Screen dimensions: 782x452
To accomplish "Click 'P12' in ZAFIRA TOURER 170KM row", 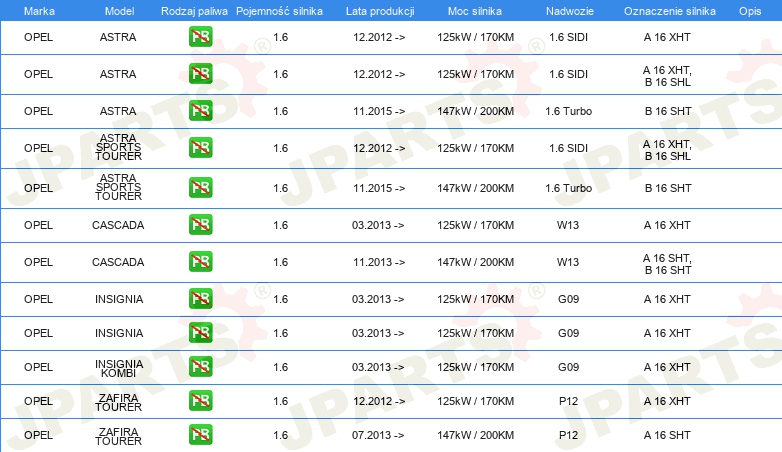I will pyautogui.click(x=569, y=401).
